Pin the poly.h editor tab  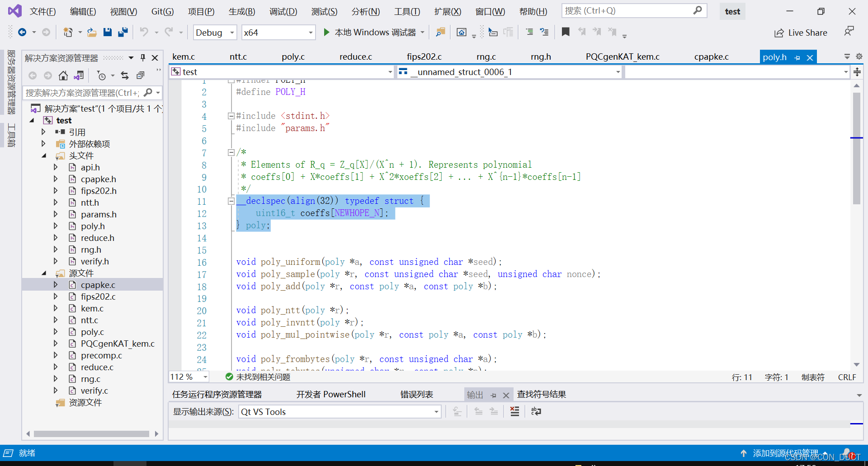pyautogui.click(x=797, y=57)
